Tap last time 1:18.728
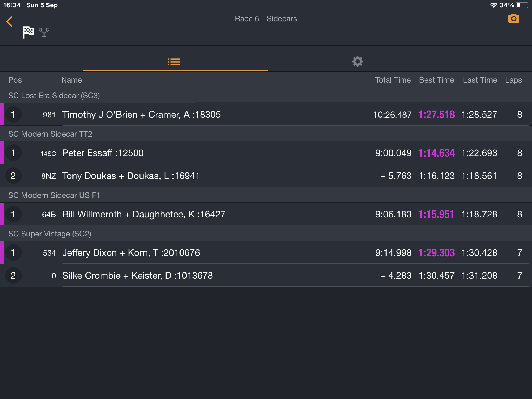532x399 pixels. [x=479, y=214]
